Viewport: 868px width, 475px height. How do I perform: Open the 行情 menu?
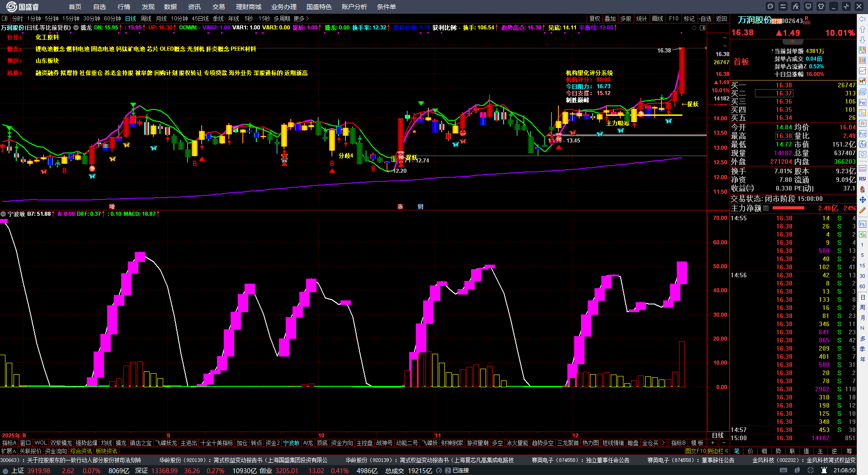point(124,7)
